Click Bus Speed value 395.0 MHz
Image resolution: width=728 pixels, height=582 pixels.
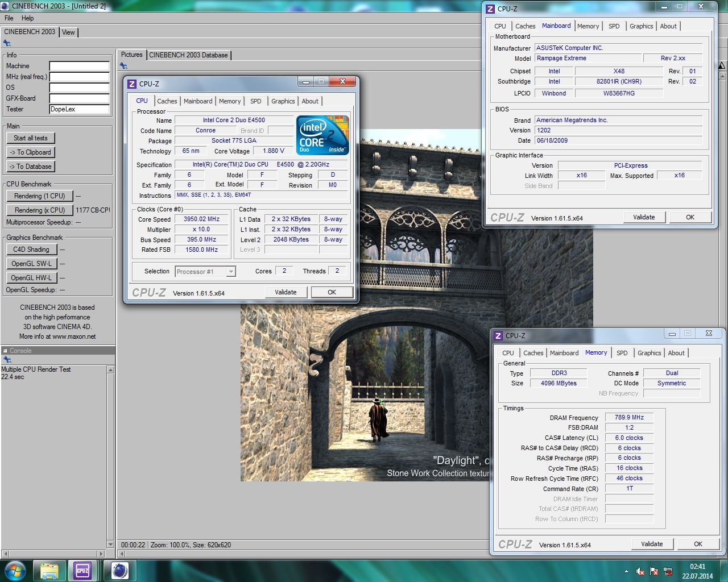click(x=201, y=240)
